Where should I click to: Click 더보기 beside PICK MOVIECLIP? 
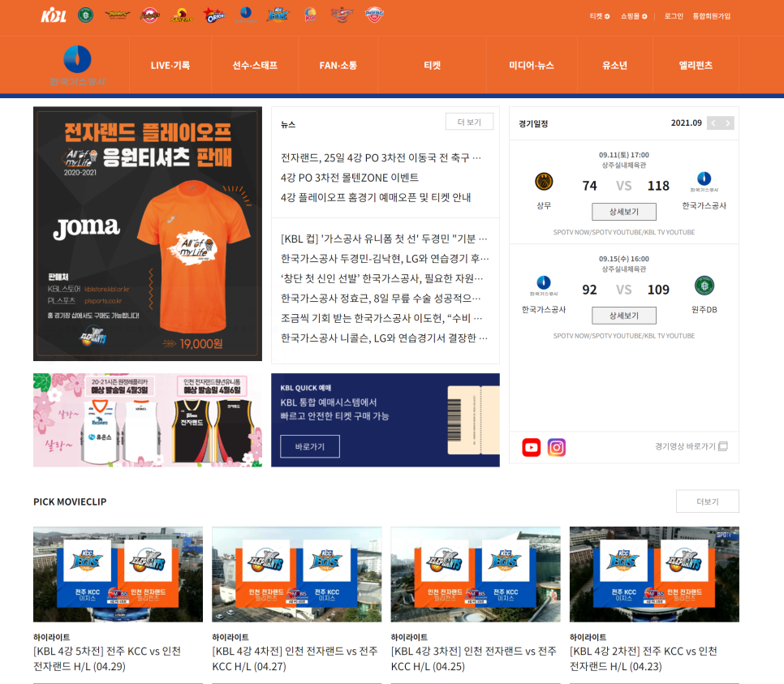(x=708, y=501)
